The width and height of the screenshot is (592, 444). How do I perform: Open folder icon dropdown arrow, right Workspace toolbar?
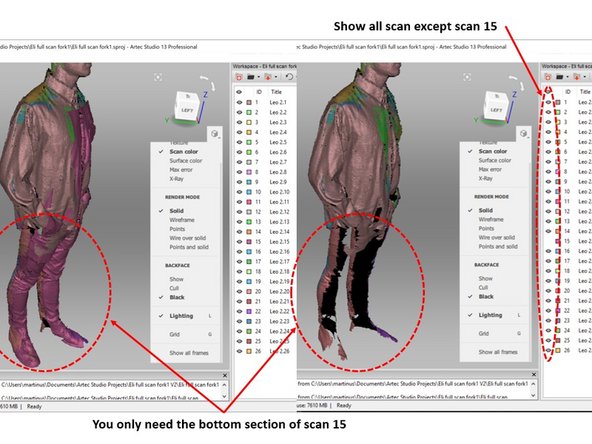coord(568,77)
